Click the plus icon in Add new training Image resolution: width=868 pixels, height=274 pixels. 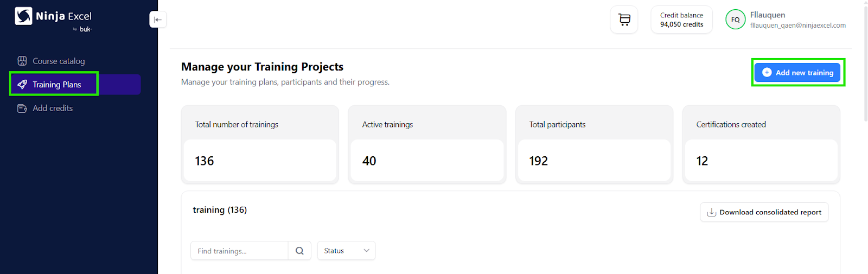tap(767, 73)
